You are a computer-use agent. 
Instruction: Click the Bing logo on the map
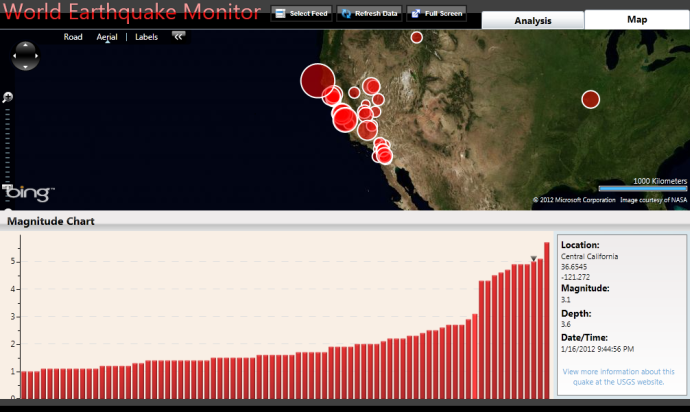coord(28,193)
